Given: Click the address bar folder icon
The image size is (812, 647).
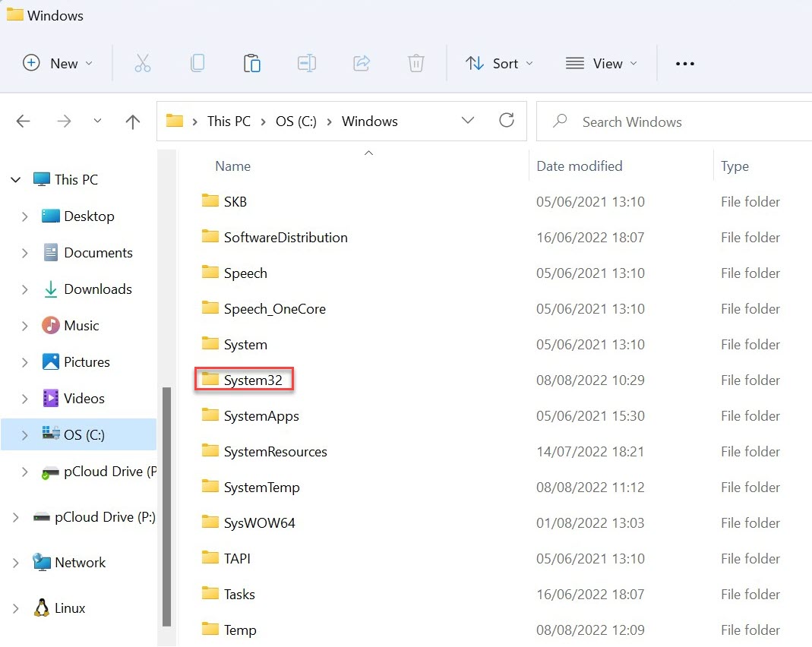Looking at the screenshot, I should tap(175, 121).
